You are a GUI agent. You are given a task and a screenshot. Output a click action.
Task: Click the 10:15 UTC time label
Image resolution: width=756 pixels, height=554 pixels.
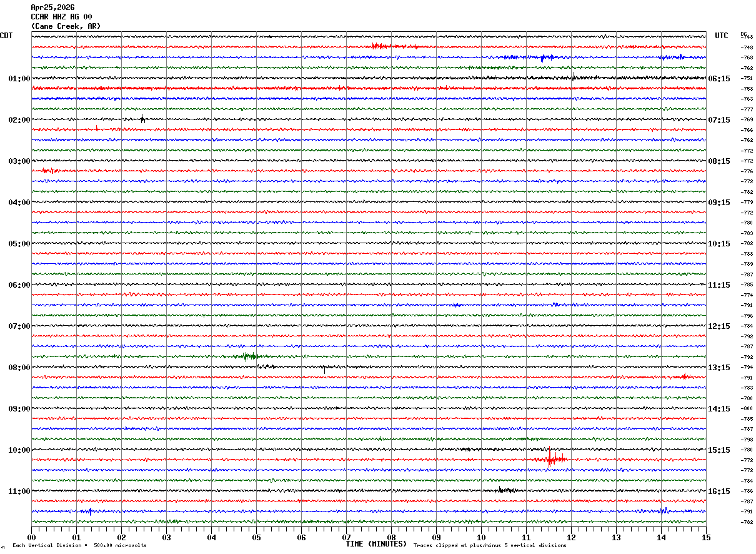[x=720, y=244]
